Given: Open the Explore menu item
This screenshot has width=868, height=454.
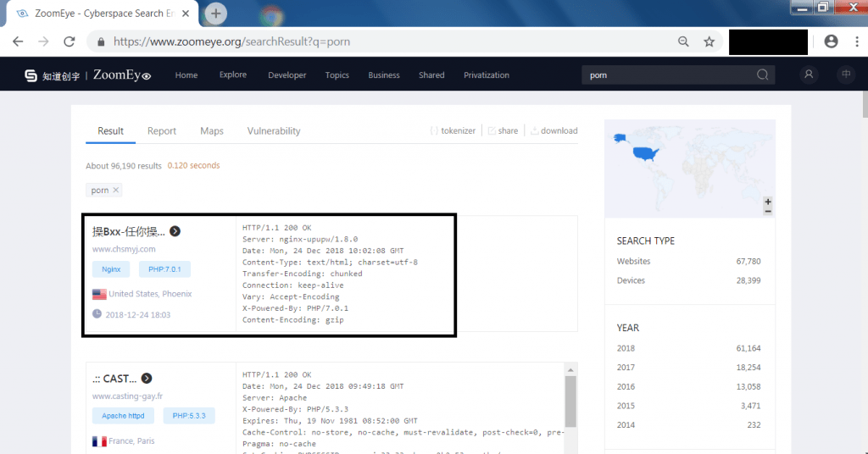Looking at the screenshot, I should coord(233,75).
